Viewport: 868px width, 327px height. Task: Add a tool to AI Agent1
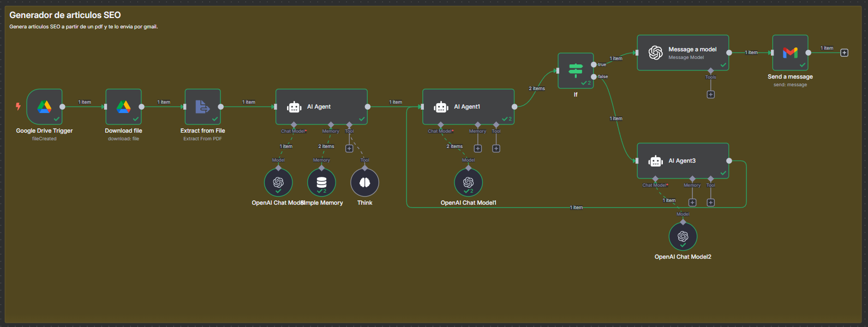point(496,148)
